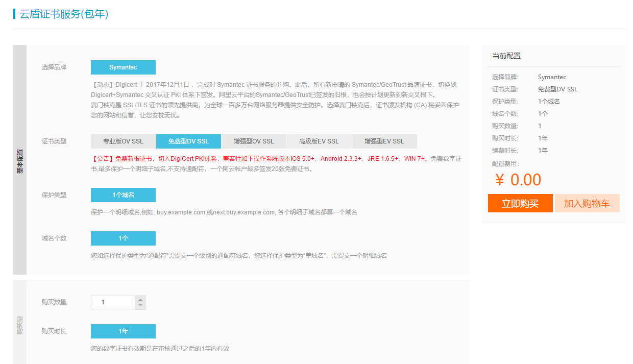Click the 购买时长 field label in the form
633x364 pixels.
pyautogui.click(x=54, y=331)
